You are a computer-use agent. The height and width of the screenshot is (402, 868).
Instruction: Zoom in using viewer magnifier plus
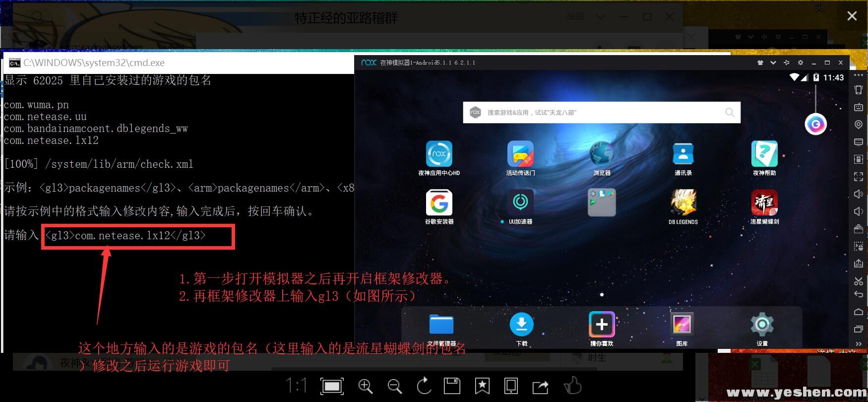click(x=366, y=386)
